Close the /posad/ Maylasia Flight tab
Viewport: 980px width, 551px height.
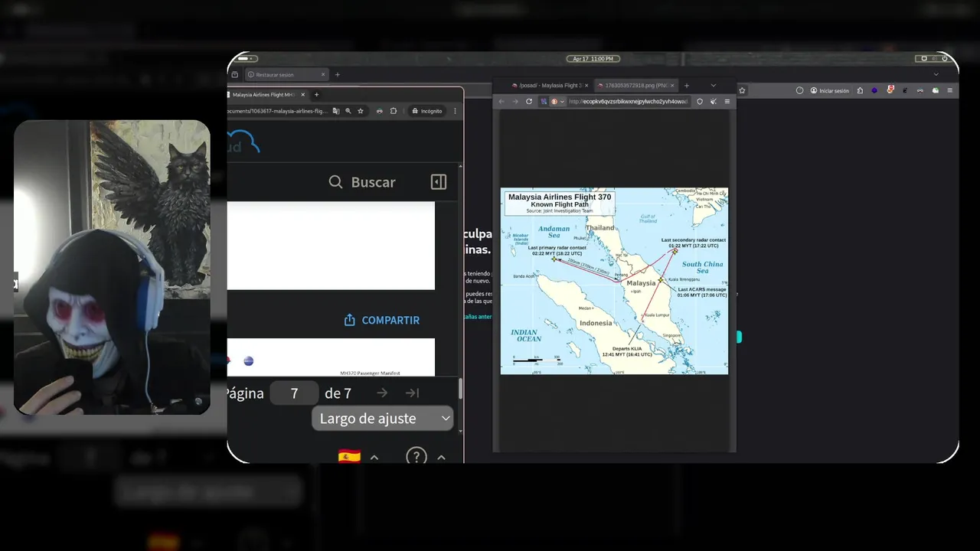(586, 86)
